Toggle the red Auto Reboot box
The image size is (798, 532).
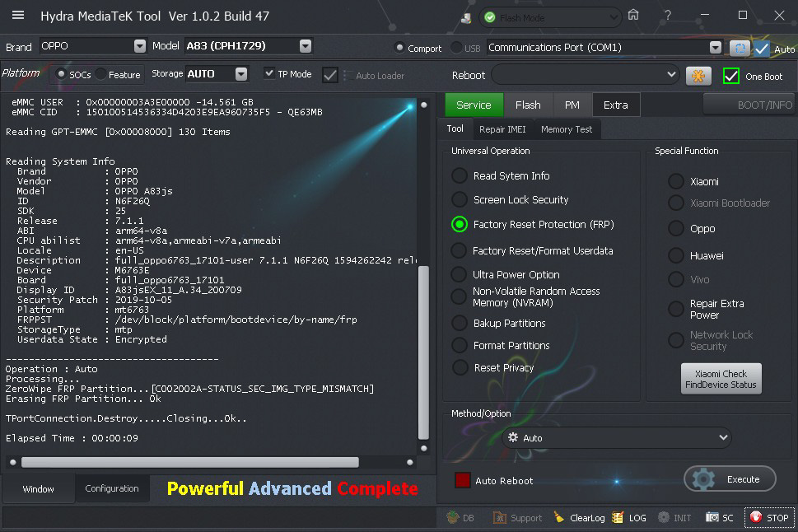[x=462, y=480]
